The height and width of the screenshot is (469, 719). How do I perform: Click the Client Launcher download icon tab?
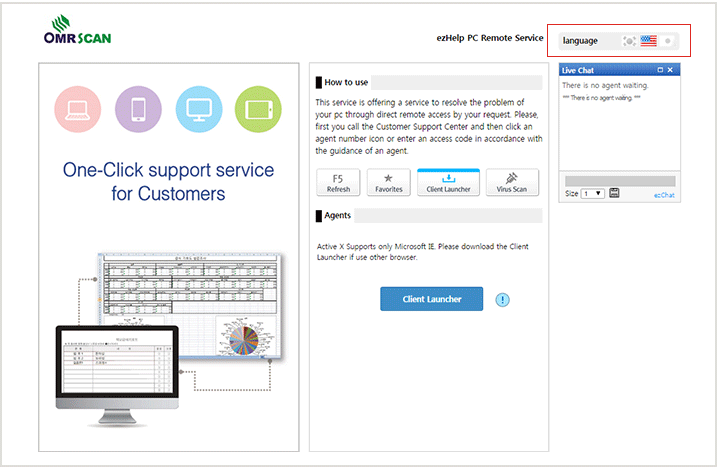448,182
